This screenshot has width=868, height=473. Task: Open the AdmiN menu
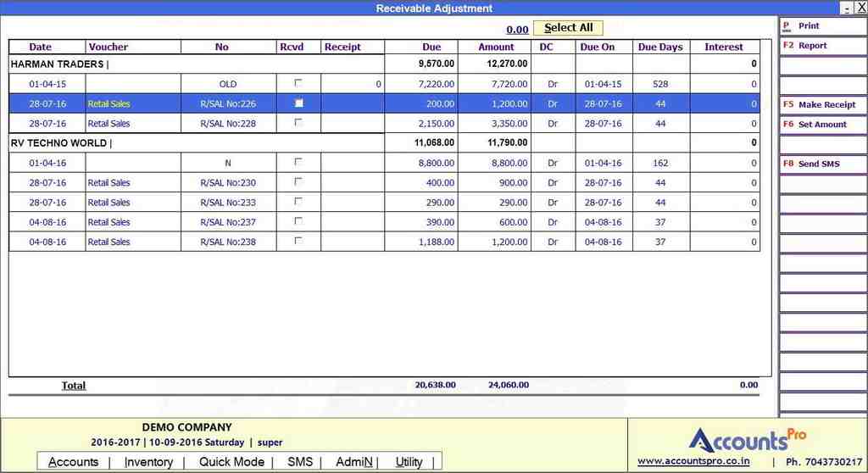(x=354, y=462)
